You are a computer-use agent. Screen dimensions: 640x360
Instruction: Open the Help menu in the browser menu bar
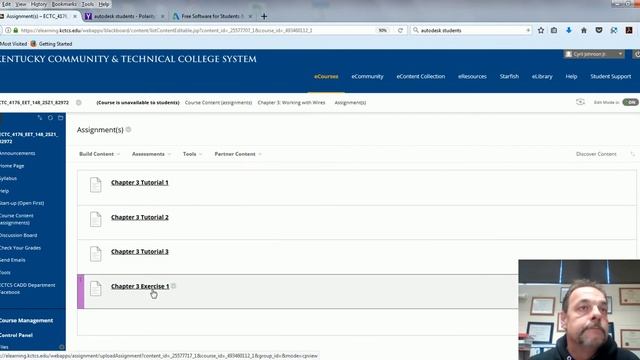tap(104, 4)
